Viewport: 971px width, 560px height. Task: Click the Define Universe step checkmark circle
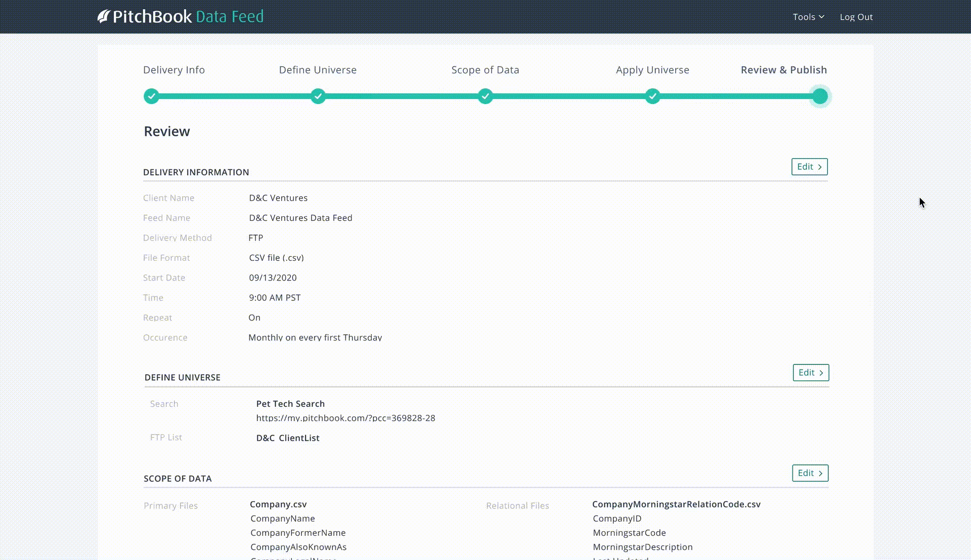[x=318, y=96]
